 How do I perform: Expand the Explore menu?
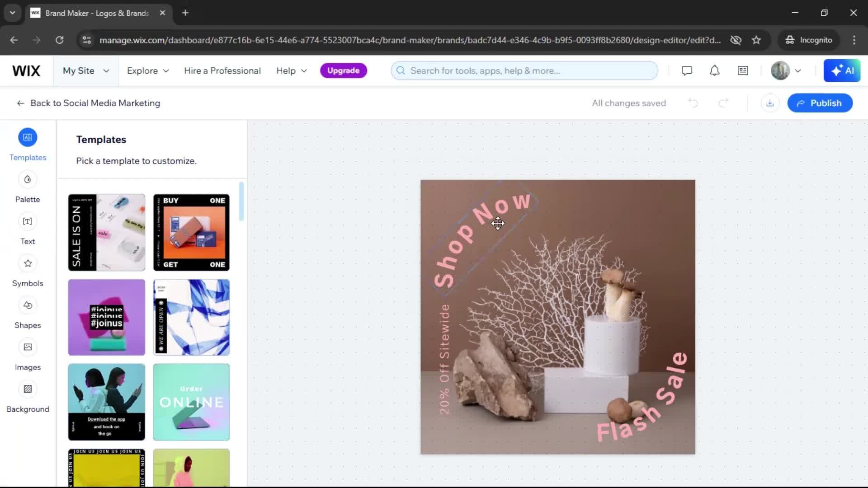click(x=148, y=70)
